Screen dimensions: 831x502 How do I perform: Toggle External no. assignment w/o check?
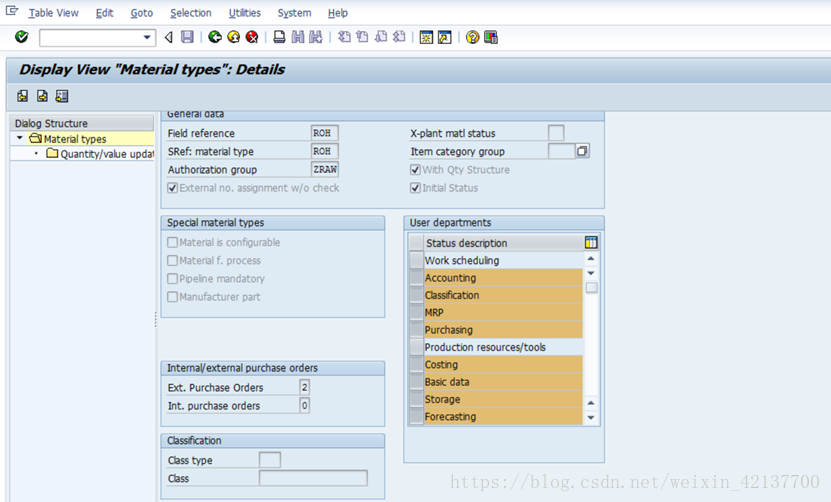pos(172,188)
